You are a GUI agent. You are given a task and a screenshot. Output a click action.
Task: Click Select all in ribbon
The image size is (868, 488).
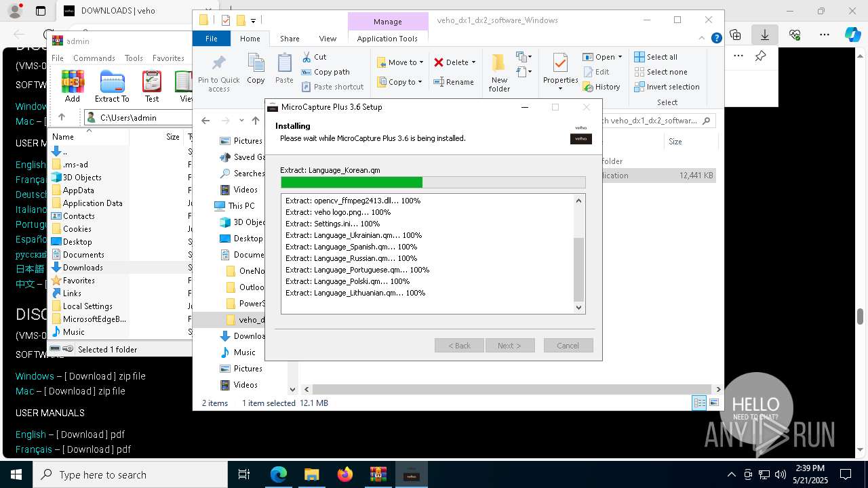click(656, 57)
